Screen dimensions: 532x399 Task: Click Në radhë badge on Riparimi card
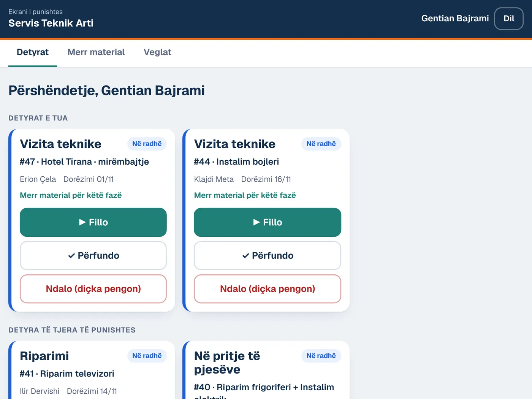point(147,356)
